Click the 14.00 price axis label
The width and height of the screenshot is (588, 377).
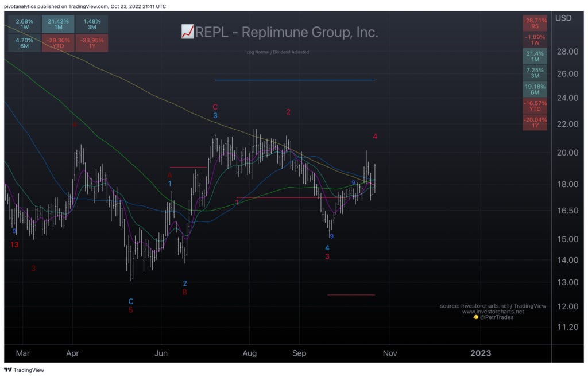pos(567,260)
